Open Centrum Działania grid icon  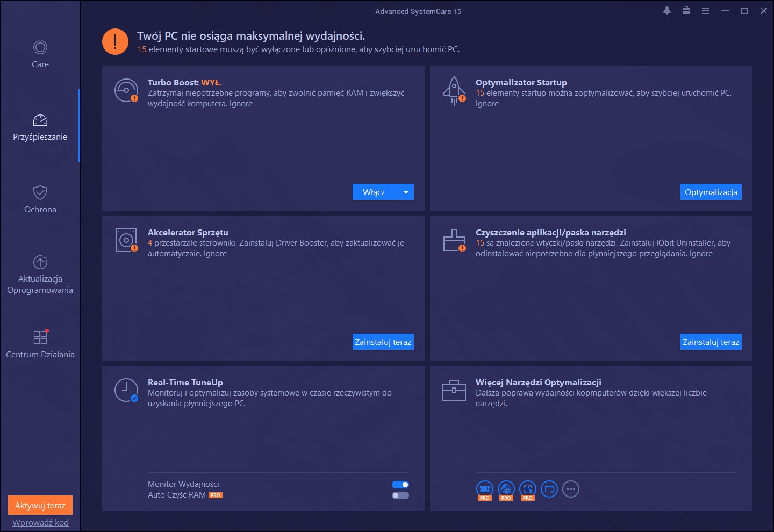pyautogui.click(x=40, y=337)
